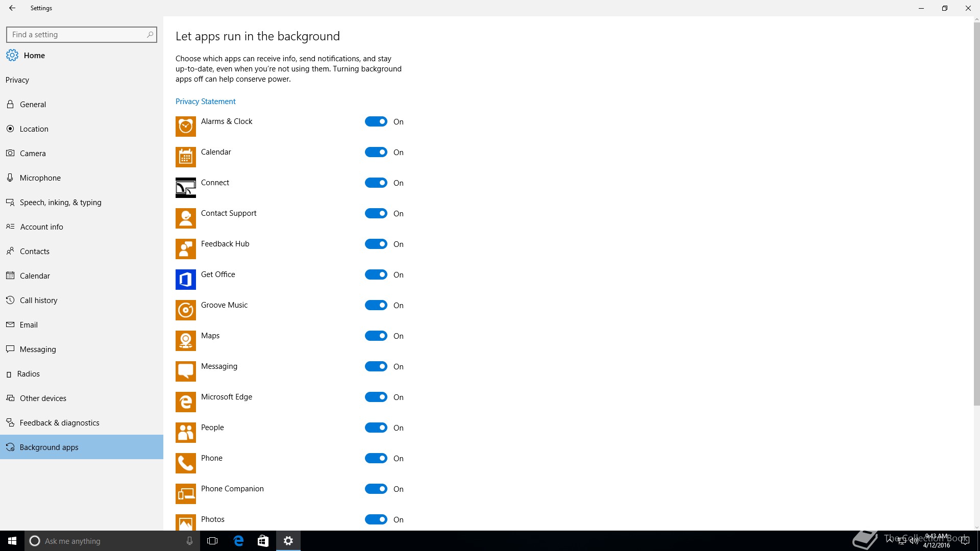Click the Connect app icon
This screenshot has width=980, height=551.
click(x=186, y=188)
